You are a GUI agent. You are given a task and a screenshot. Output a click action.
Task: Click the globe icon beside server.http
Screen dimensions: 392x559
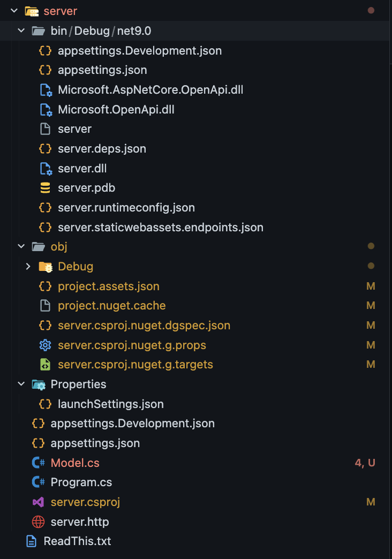point(38,522)
